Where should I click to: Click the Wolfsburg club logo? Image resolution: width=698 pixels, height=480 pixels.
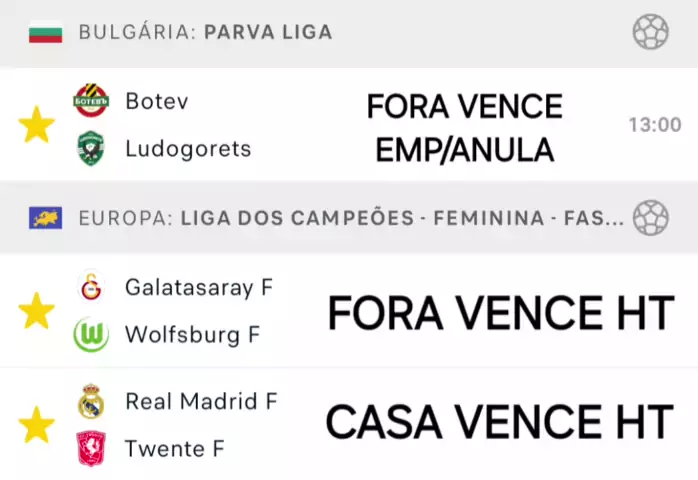point(90,335)
